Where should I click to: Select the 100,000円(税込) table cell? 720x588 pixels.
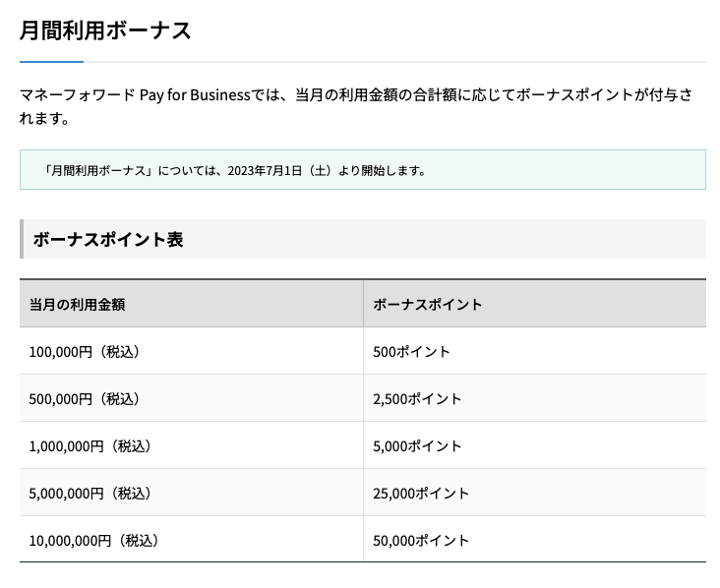pos(85,351)
